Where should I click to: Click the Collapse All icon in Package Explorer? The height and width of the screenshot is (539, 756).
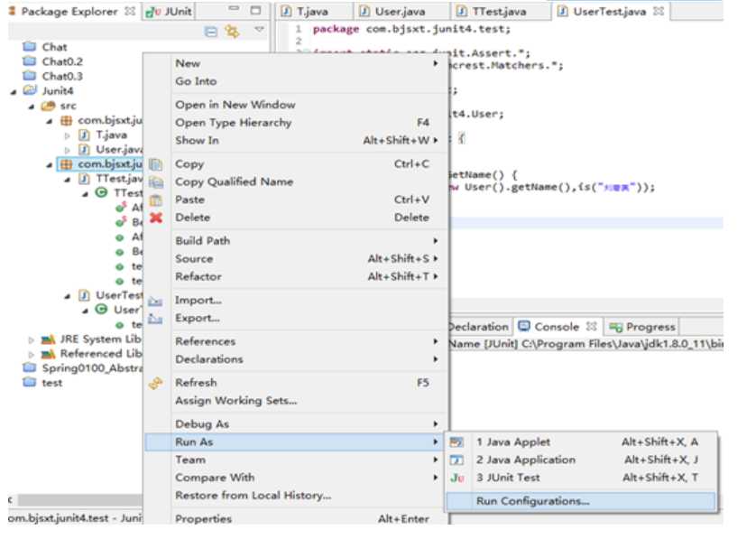[211, 32]
